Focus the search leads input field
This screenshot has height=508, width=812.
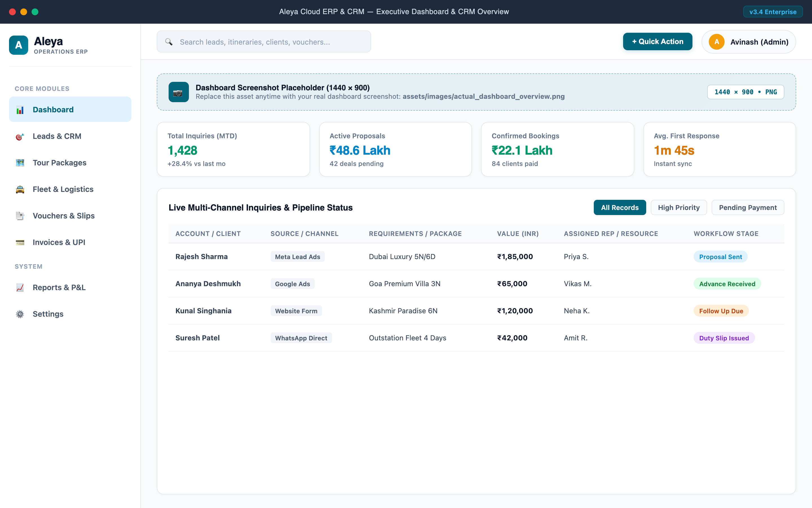pos(264,42)
